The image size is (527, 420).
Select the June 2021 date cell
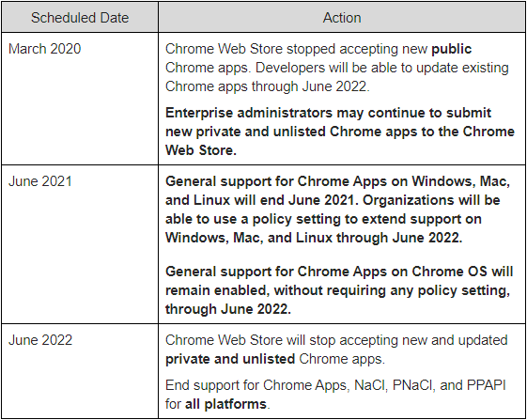click(80, 244)
